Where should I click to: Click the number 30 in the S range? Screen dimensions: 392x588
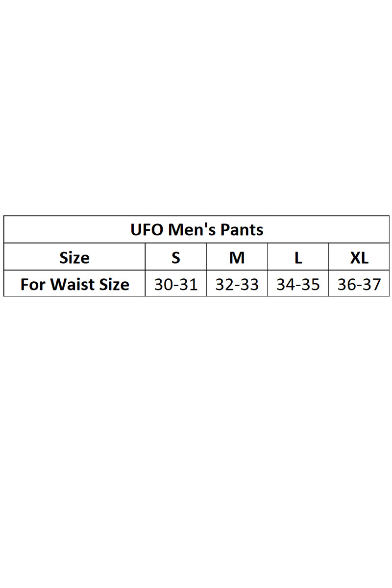(163, 284)
